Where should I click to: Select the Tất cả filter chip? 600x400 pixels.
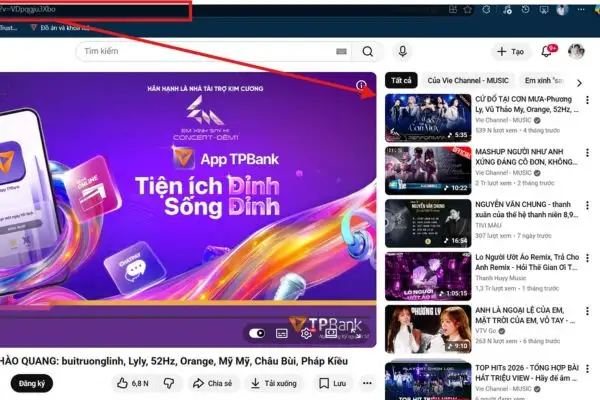pos(401,81)
